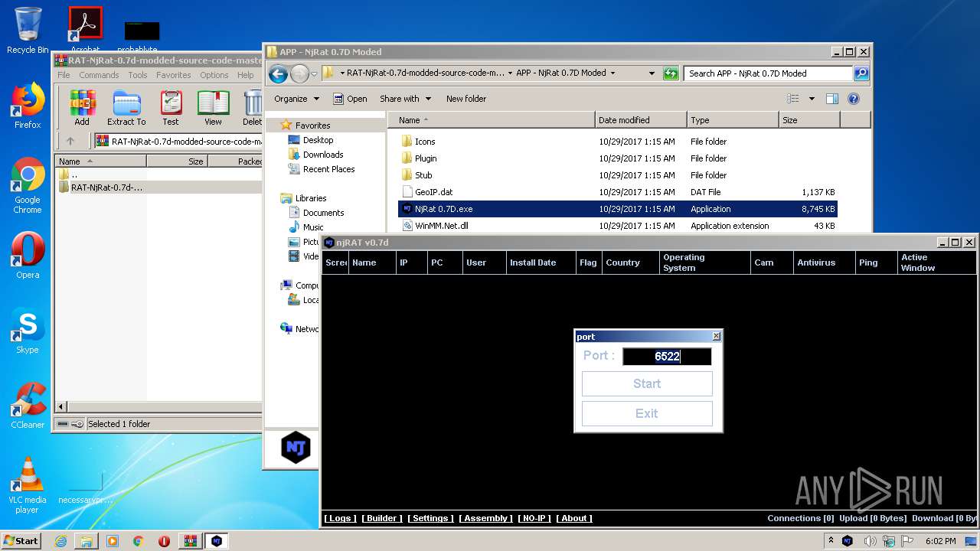Open njRAT Assembly link
Viewport: 980px width, 551px height.
click(486, 518)
